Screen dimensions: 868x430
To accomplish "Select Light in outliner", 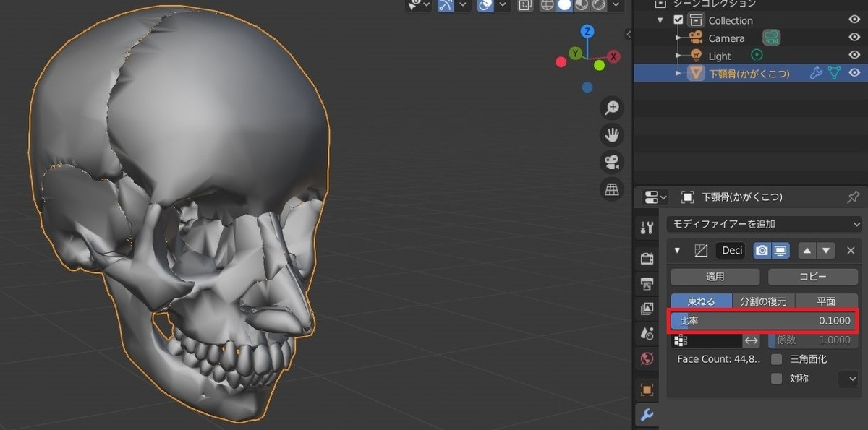I will [720, 56].
